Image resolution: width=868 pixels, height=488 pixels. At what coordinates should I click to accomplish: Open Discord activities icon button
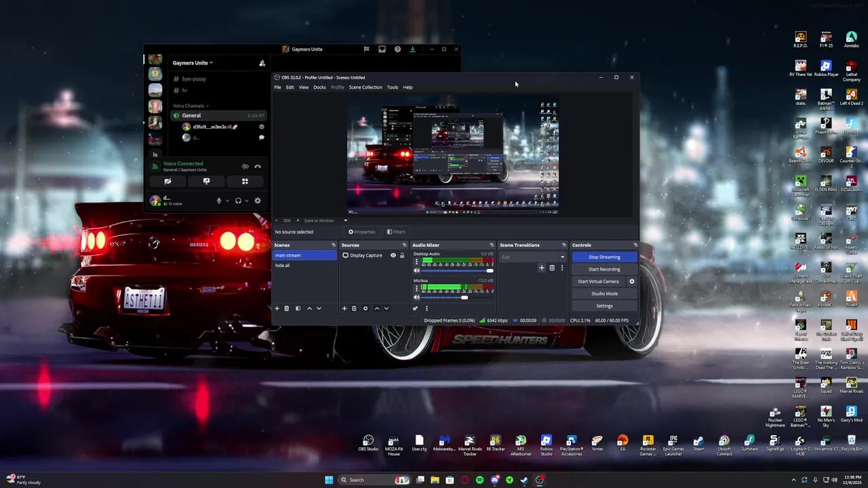pyautogui.click(x=245, y=181)
